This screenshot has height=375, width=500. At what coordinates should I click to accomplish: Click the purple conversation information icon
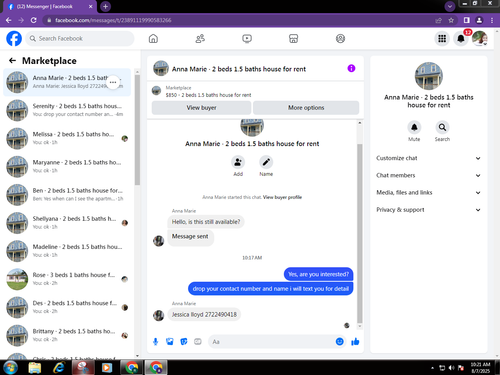coord(351,68)
